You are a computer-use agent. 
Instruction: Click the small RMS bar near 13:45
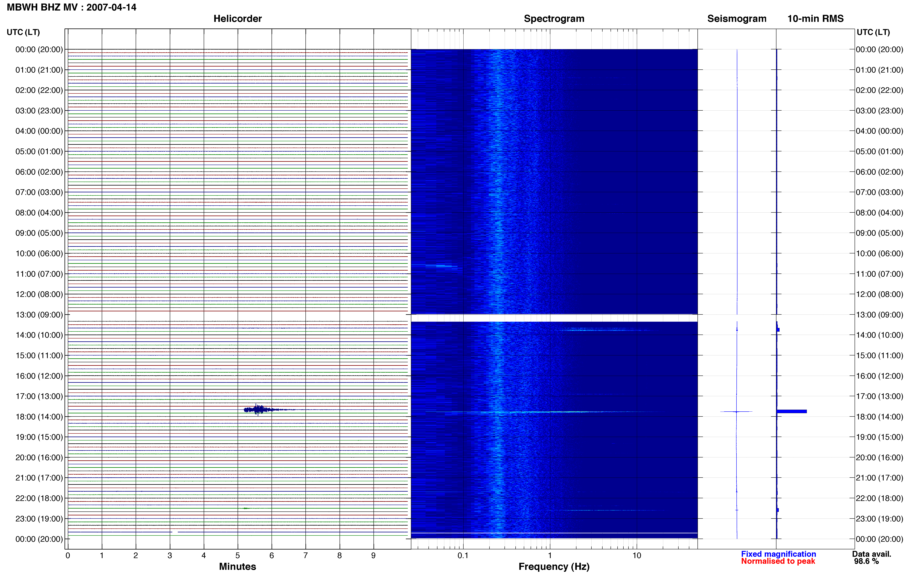click(778, 329)
